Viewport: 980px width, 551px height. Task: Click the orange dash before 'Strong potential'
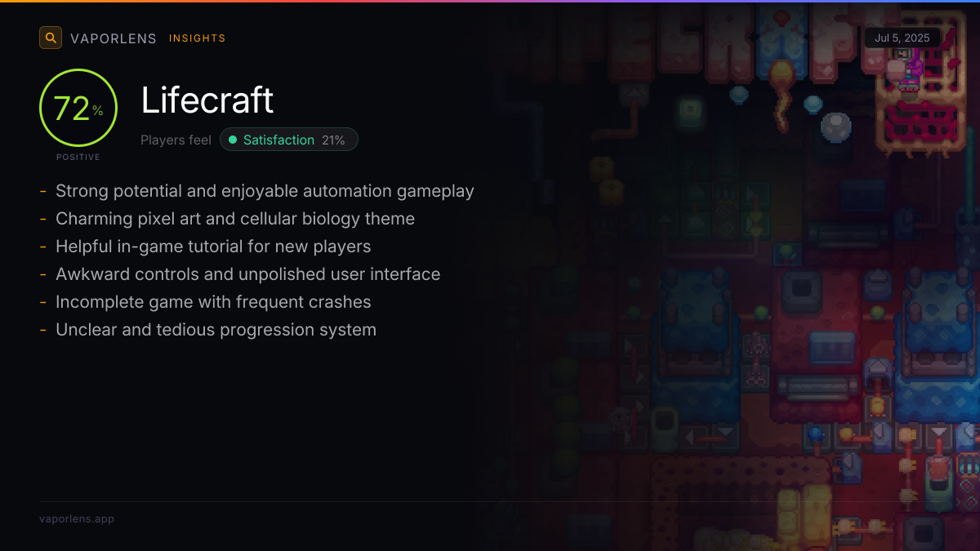(x=42, y=191)
